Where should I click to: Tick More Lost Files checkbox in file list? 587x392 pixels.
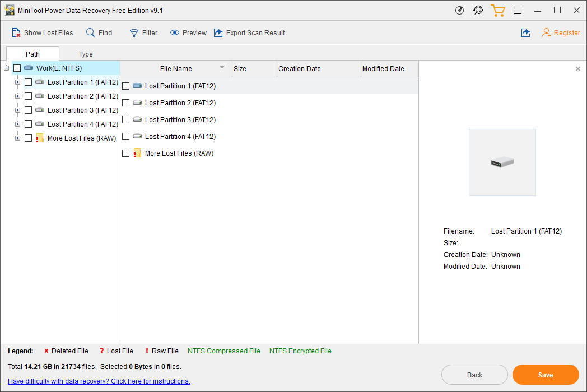(x=126, y=153)
